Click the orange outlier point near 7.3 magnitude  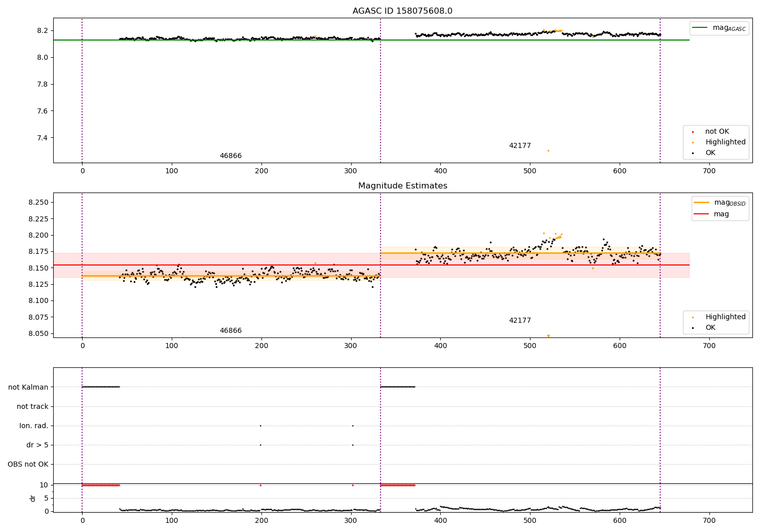click(x=548, y=150)
